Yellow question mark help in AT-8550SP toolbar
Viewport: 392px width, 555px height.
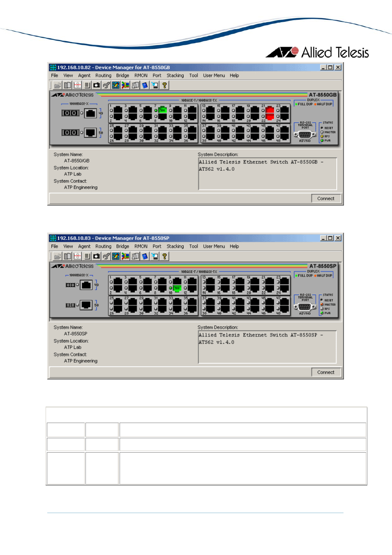click(164, 256)
